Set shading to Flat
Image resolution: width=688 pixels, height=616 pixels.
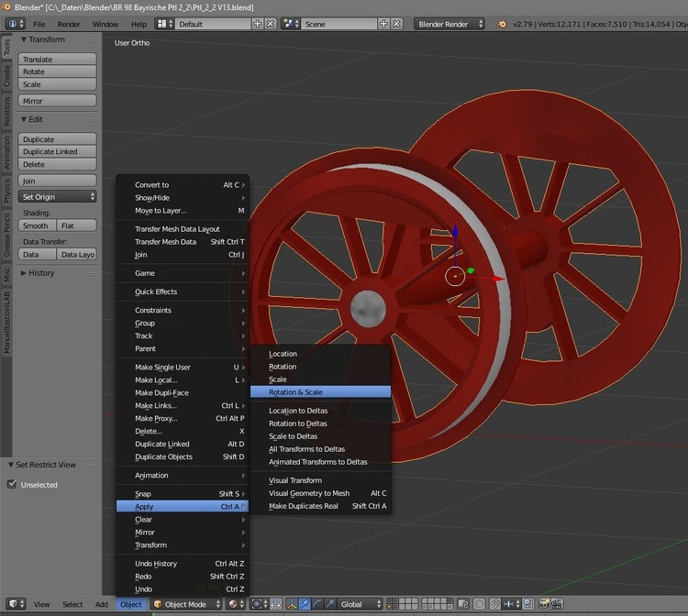tap(77, 225)
